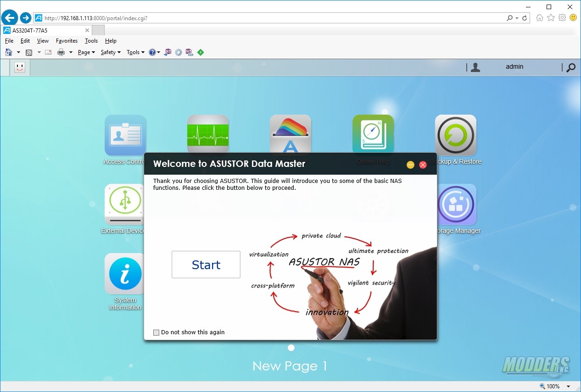
Task: Click the gear add-on icon in the command bar
Action: pos(179,52)
